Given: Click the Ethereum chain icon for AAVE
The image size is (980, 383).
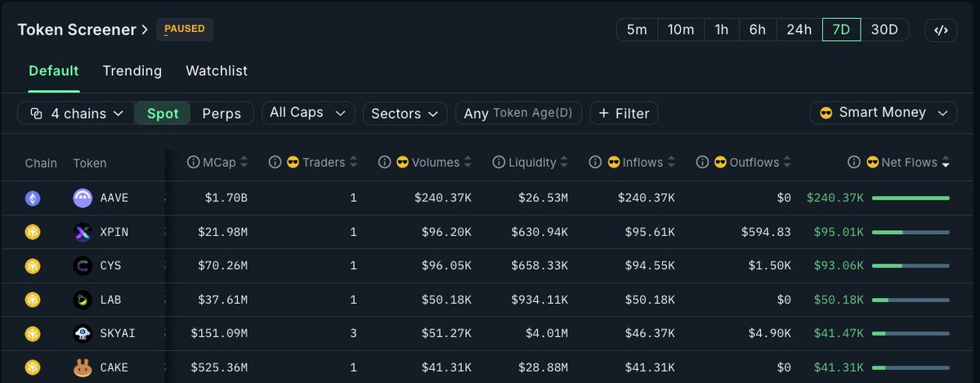Looking at the screenshot, I should click(x=33, y=198).
